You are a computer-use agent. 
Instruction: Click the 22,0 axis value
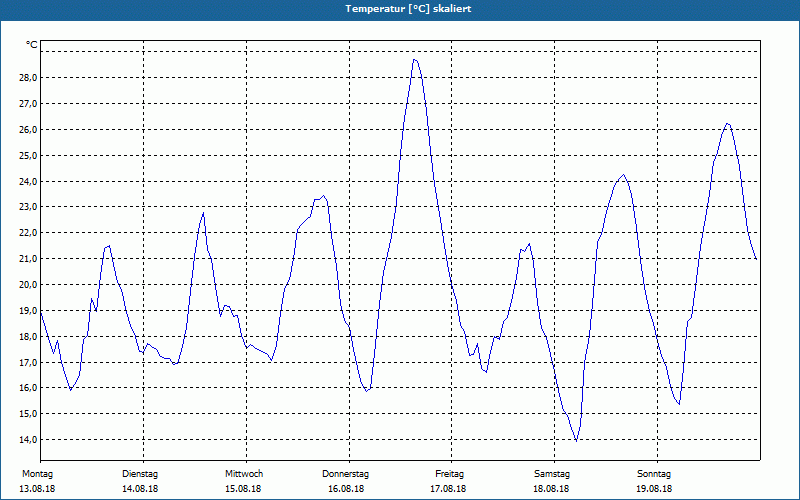(x=27, y=233)
